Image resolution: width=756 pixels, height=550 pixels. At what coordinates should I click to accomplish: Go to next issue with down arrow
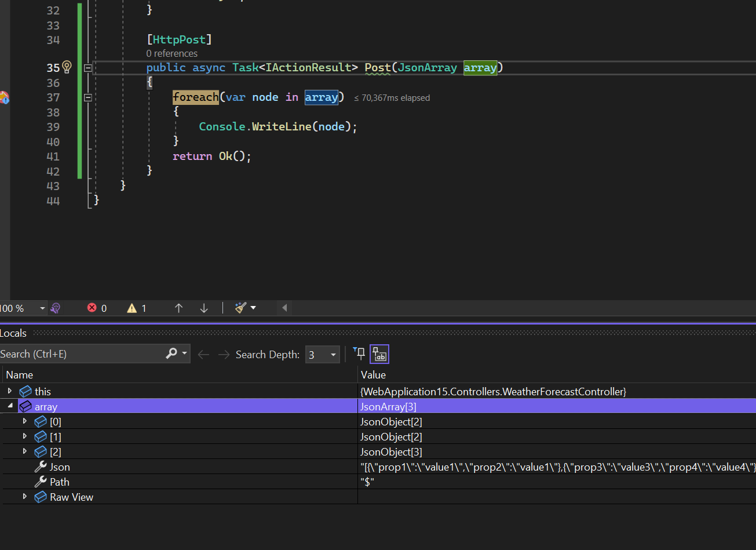click(204, 308)
